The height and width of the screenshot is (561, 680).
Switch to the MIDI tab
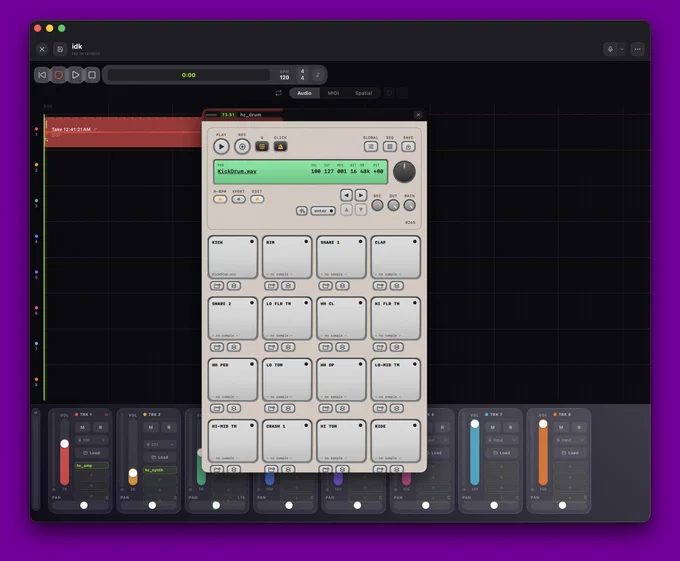(x=333, y=93)
